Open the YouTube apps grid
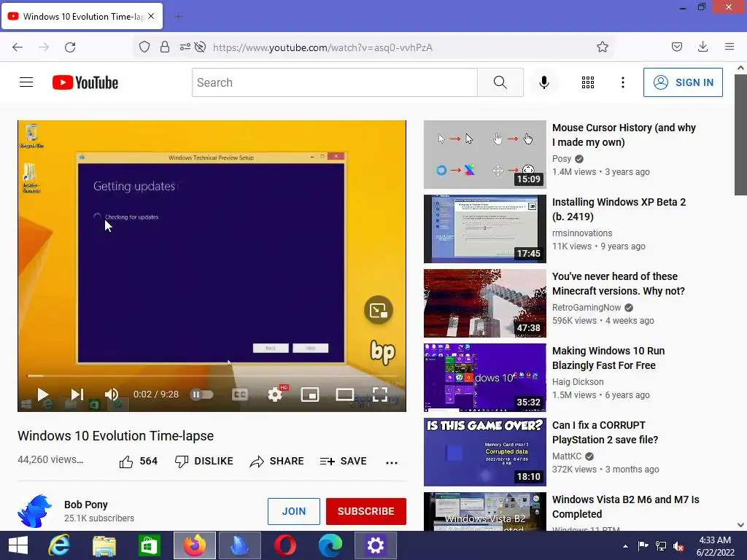Screen dimensions: 747x560 [588, 82]
